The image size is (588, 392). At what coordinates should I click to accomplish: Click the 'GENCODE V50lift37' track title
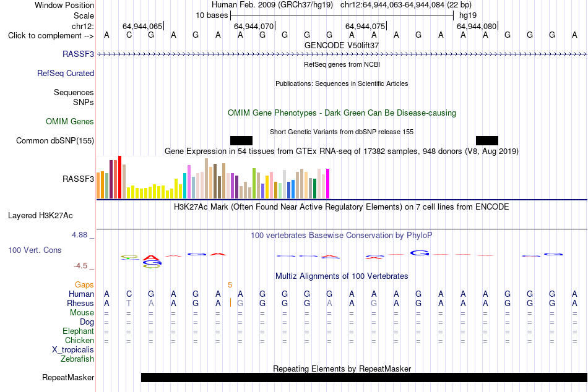(x=342, y=45)
